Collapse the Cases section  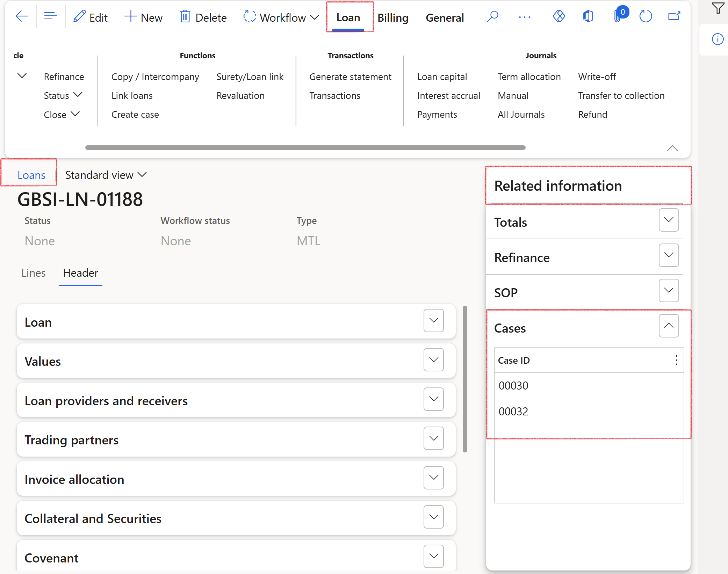pyautogui.click(x=668, y=326)
